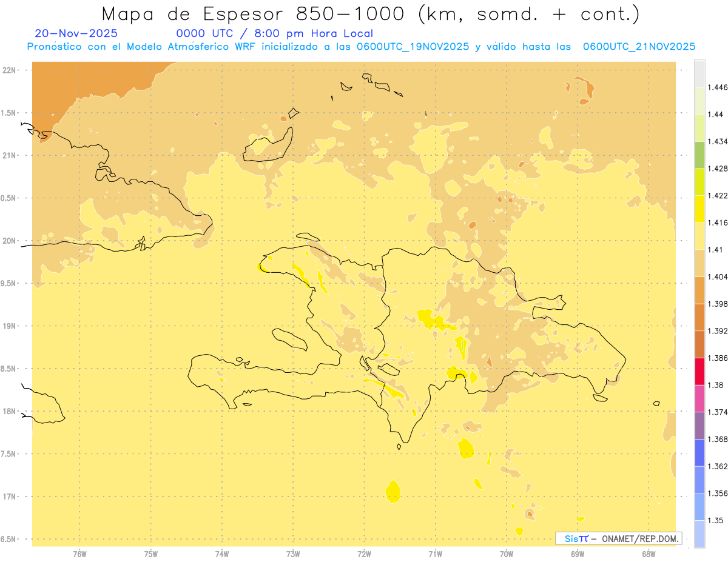Click the 72W longitude label
This screenshot has width=728, height=562.
point(364,554)
